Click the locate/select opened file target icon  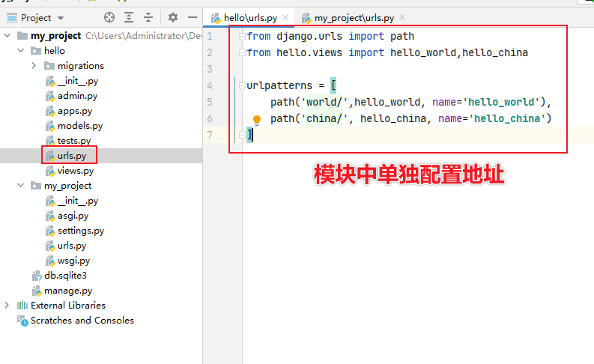pyautogui.click(x=109, y=17)
